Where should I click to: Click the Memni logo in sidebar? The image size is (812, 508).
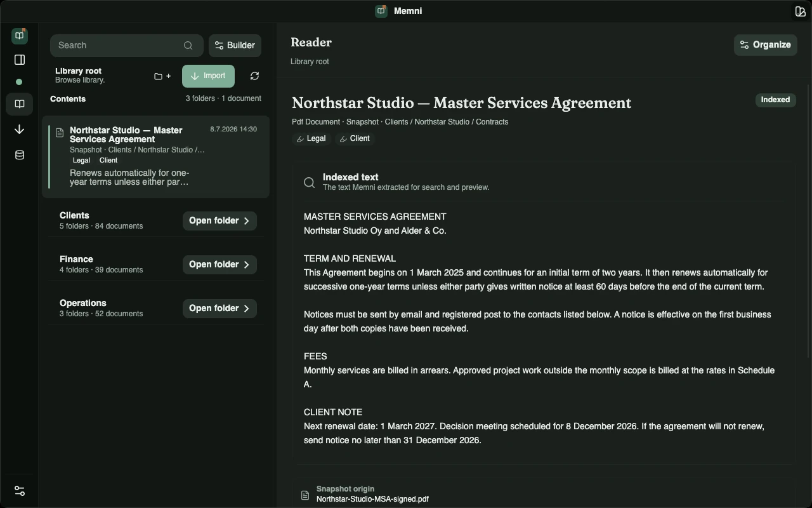19,36
